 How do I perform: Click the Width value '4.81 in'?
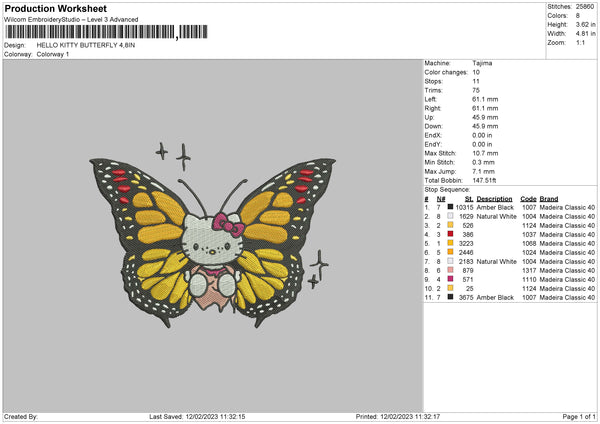click(585, 34)
